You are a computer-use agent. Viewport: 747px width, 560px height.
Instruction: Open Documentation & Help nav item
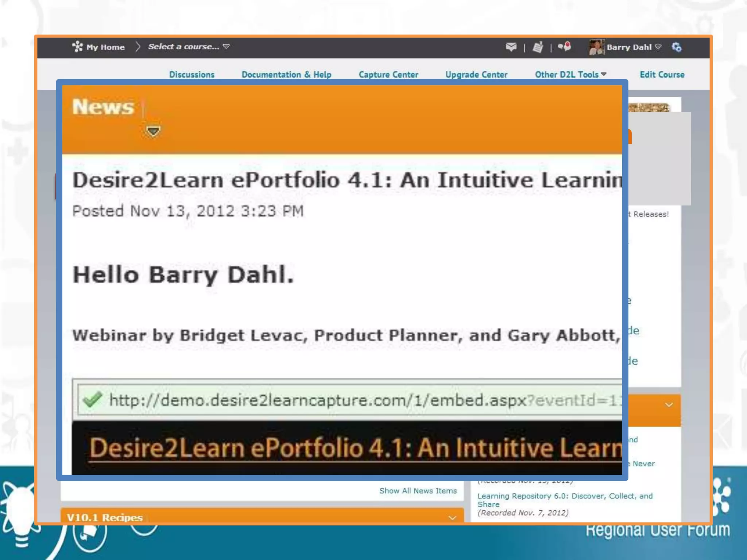(x=286, y=74)
